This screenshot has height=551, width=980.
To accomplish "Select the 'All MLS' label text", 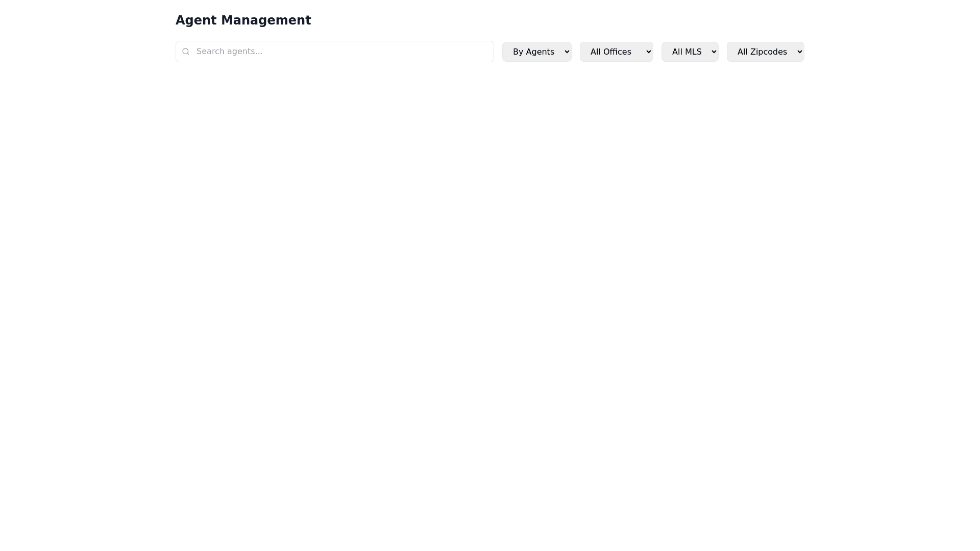I will coord(687,52).
